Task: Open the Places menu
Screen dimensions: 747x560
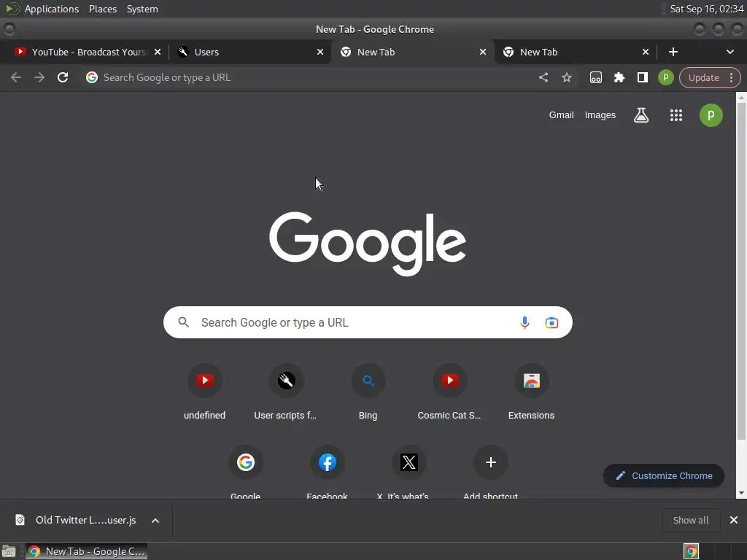Action: (x=102, y=9)
